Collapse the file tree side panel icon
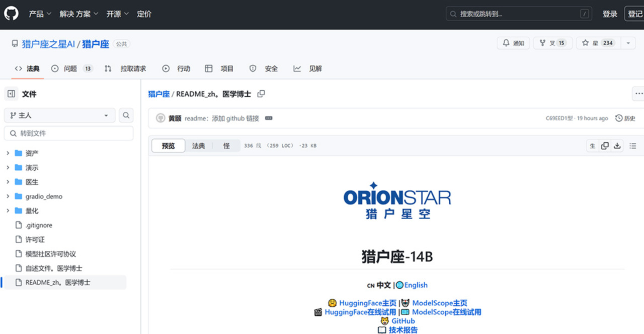 pyautogui.click(x=11, y=94)
